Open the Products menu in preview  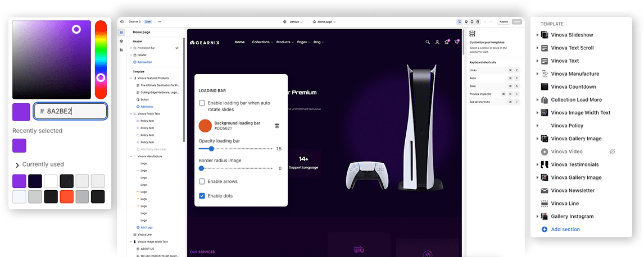[x=284, y=42]
